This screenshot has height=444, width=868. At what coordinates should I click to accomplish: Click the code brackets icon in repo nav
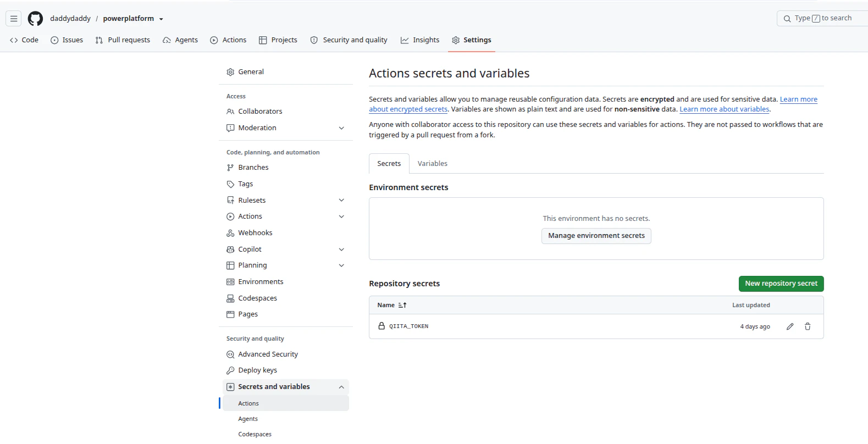14,40
